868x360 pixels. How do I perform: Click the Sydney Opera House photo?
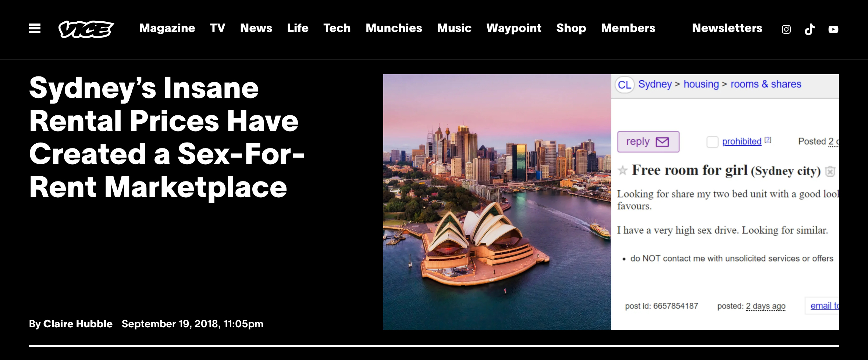(x=497, y=202)
